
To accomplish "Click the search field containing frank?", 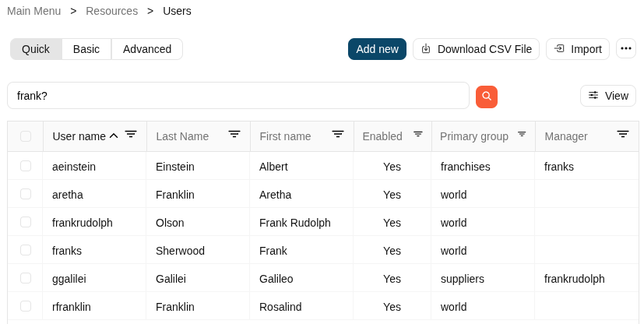I will pos(238,96).
